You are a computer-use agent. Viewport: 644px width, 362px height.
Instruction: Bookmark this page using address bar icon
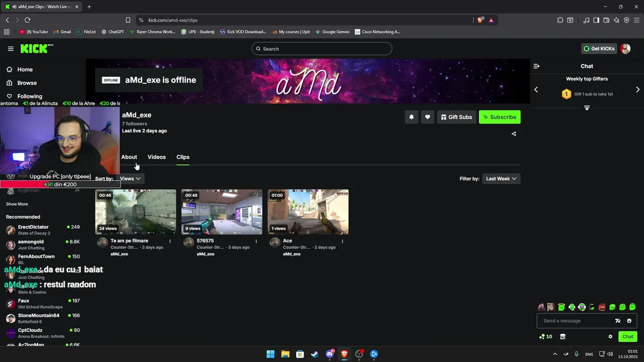[x=128, y=20]
